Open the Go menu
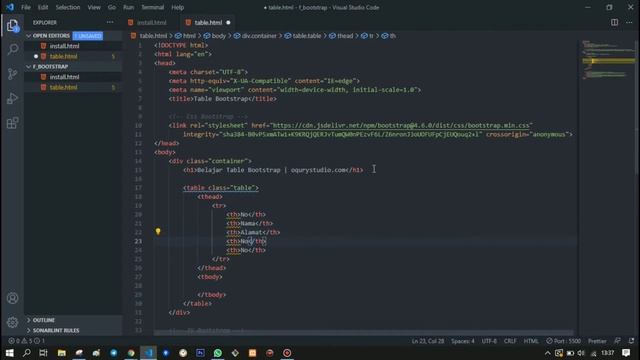This screenshot has width=640, height=360. pyautogui.click(x=111, y=7)
